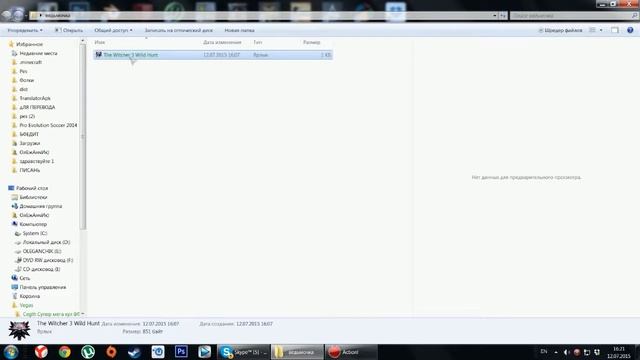Switch to the Skype taskbar window
Screen dimensions: 640x360
point(243,351)
